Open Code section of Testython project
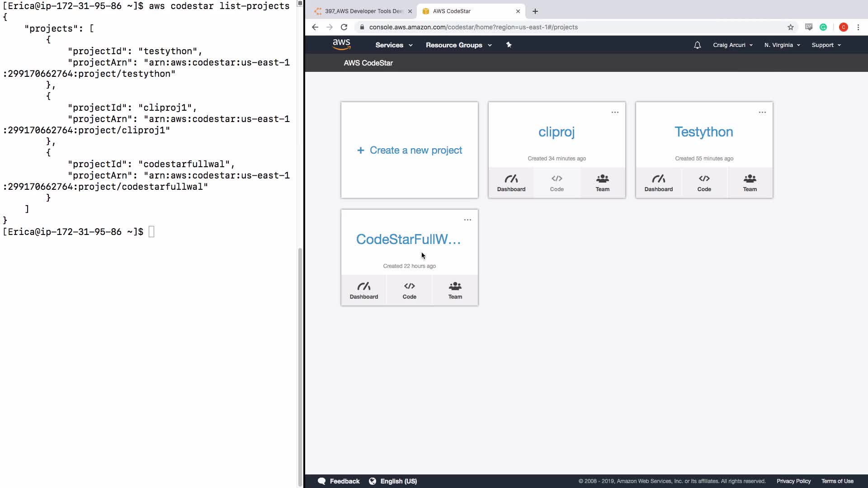 [x=704, y=183]
